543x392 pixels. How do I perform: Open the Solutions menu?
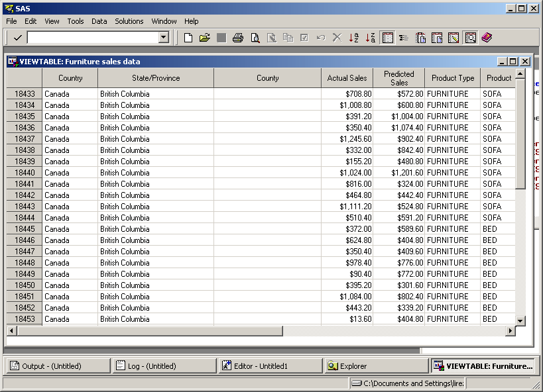129,21
